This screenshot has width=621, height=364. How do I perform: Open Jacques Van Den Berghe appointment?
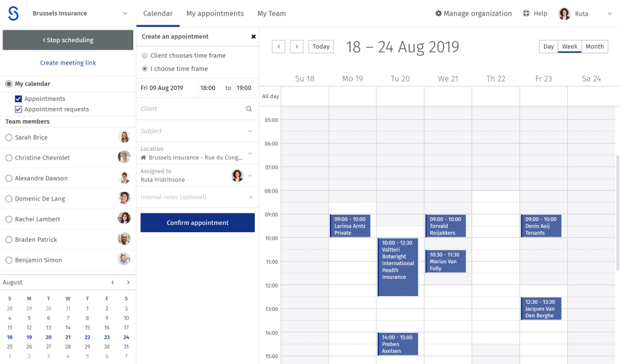pyautogui.click(x=541, y=308)
